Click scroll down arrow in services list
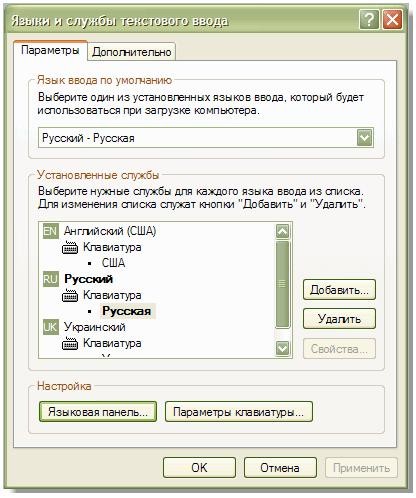The height and width of the screenshot is (498, 416). (283, 349)
